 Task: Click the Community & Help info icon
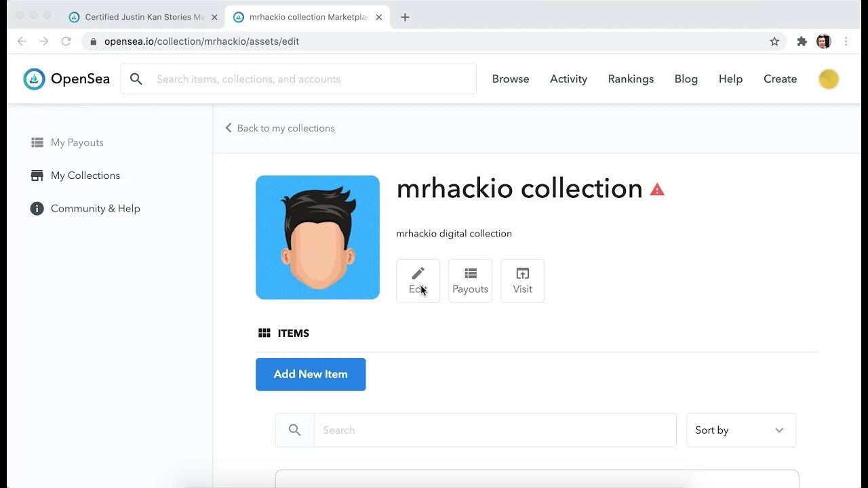(37, 209)
